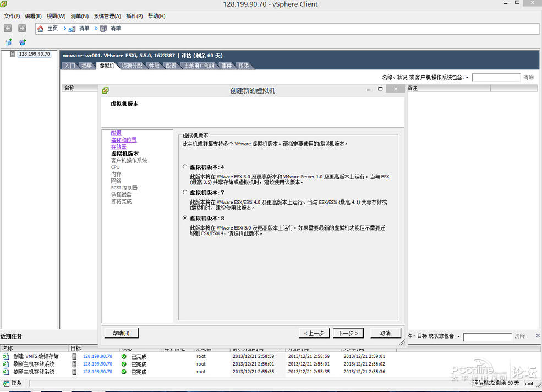The image size is (542, 392).
Task: Switch to the 本地用户和组 tab
Action: tap(199, 66)
